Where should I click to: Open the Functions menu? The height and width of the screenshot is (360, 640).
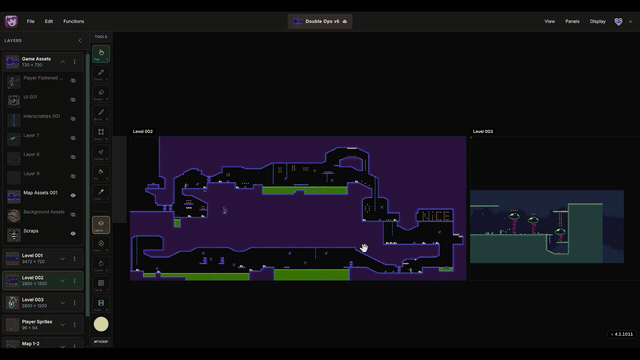pyautogui.click(x=73, y=21)
